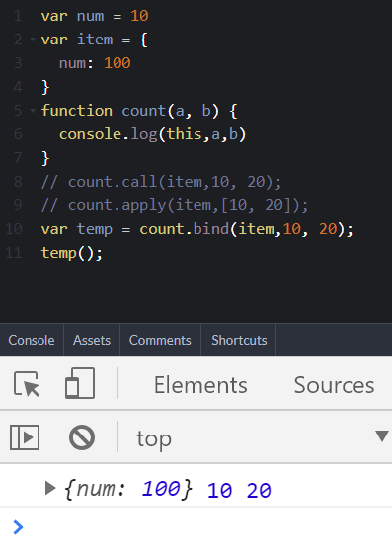Screen dimensions: 392x554
Task: Open the 'top' JavaScript context dropdown
Action: [x=263, y=437]
